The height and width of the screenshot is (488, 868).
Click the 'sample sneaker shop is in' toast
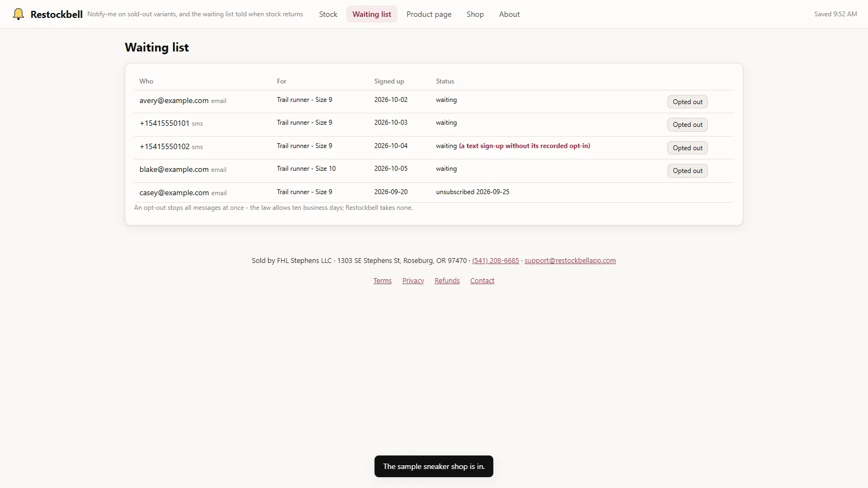click(434, 466)
